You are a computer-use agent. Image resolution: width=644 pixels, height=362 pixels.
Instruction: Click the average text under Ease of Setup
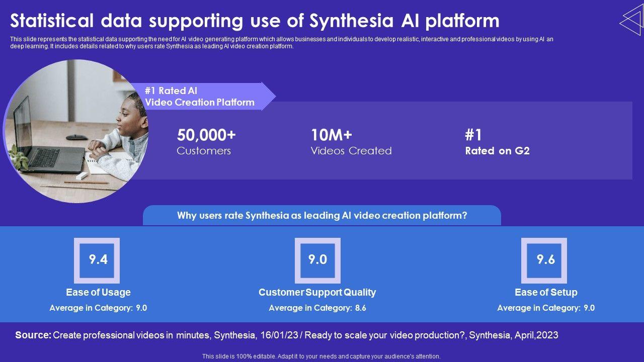546,308
